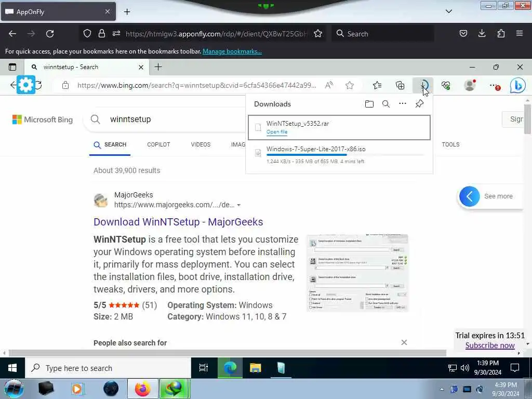Click Microsoft Bing logo
The height and width of the screenshot is (399, 532).
point(43,119)
